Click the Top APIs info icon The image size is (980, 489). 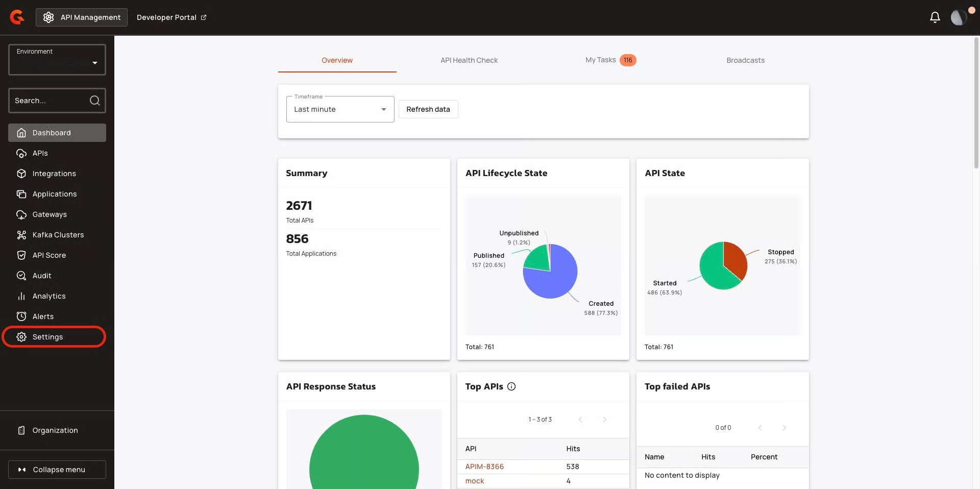pyautogui.click(x=511, y=386)
